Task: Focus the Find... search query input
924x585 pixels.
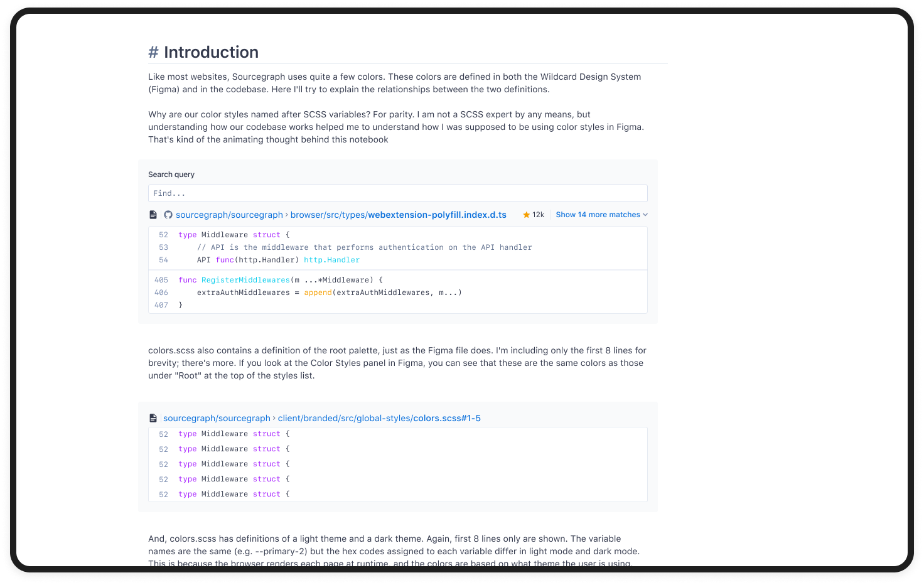Action: pyautogui.click(x=398, y=193)
